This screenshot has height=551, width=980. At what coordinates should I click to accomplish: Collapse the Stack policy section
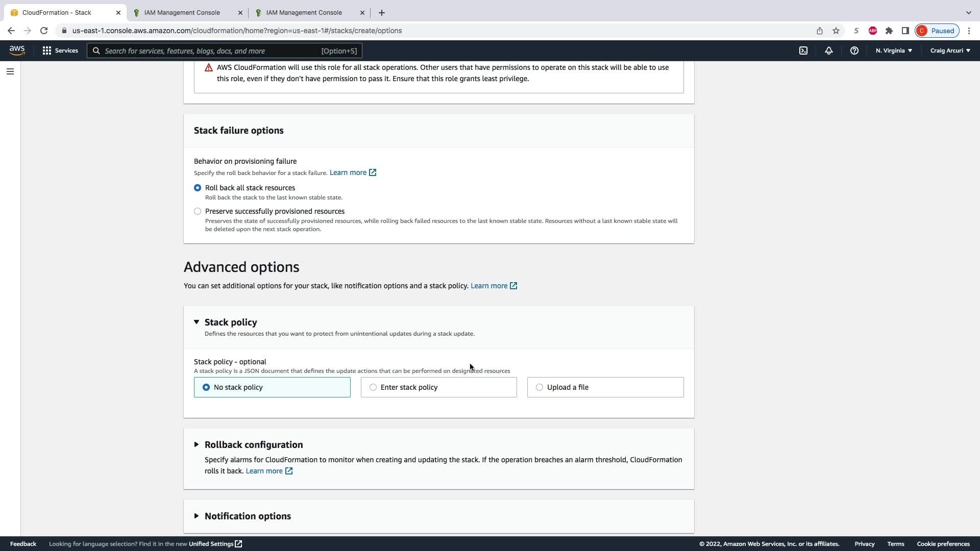197,322
